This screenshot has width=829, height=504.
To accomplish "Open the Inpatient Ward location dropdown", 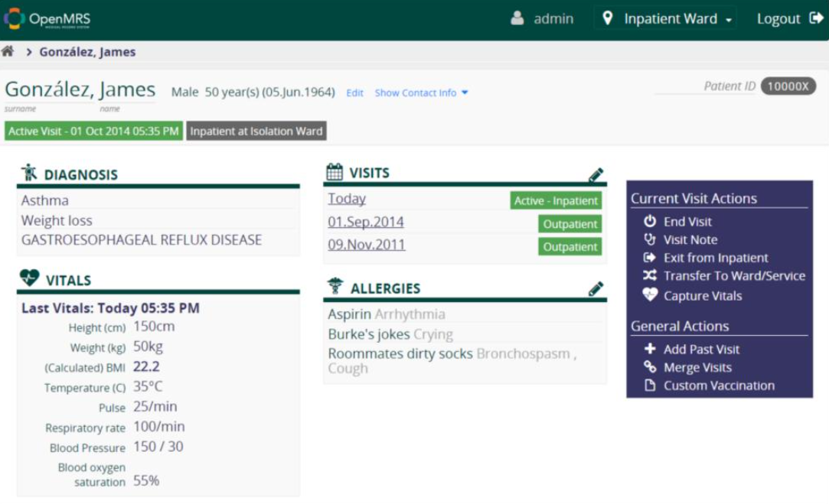I will [666, 18].
